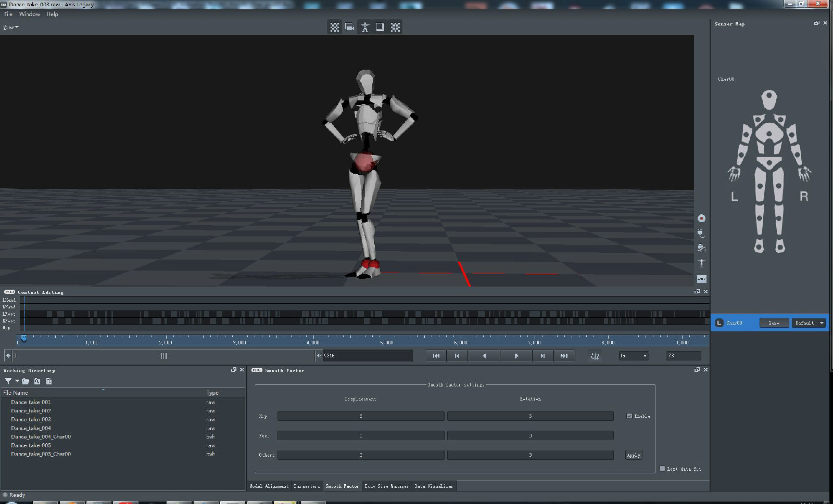Image resolution: width=833 pixels, height=504 pixels.
Task: Switch to the Parameters tab
Action: point(307,486)
